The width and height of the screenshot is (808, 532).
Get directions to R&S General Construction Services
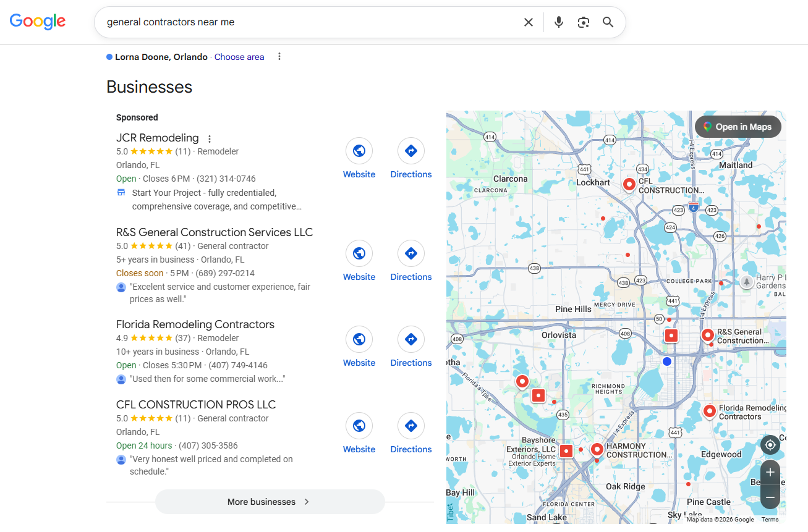click(x=411, y=261)
